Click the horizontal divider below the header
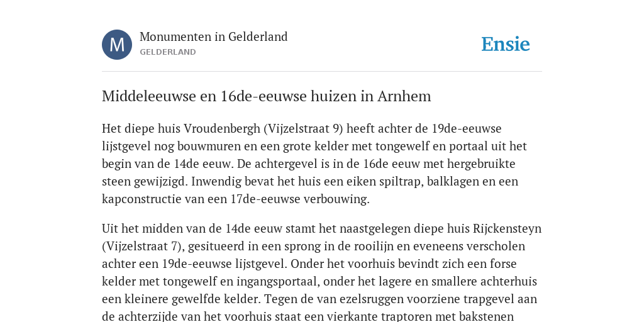The image size is (644, 322). pyautogui.click(x=322, y=72)
